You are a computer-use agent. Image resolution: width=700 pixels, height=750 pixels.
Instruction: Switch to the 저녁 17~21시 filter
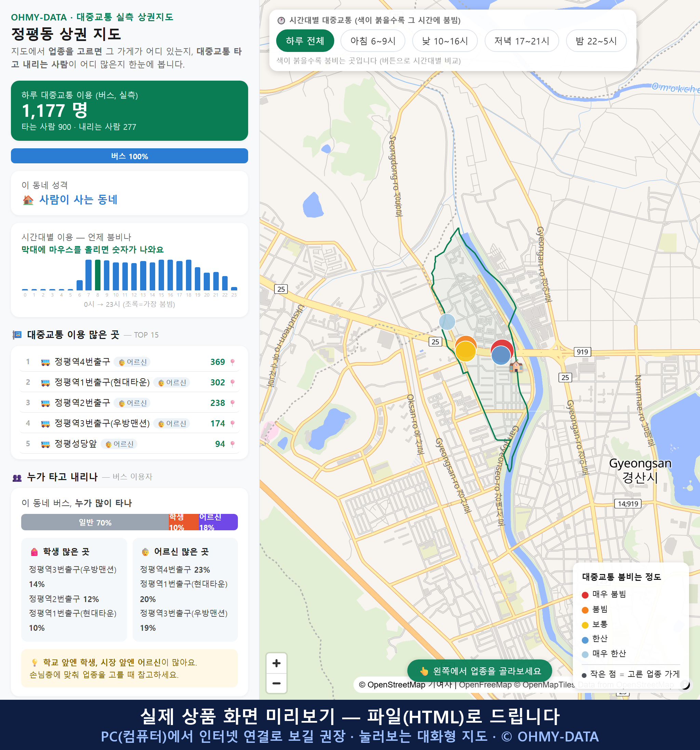point(522,41)
